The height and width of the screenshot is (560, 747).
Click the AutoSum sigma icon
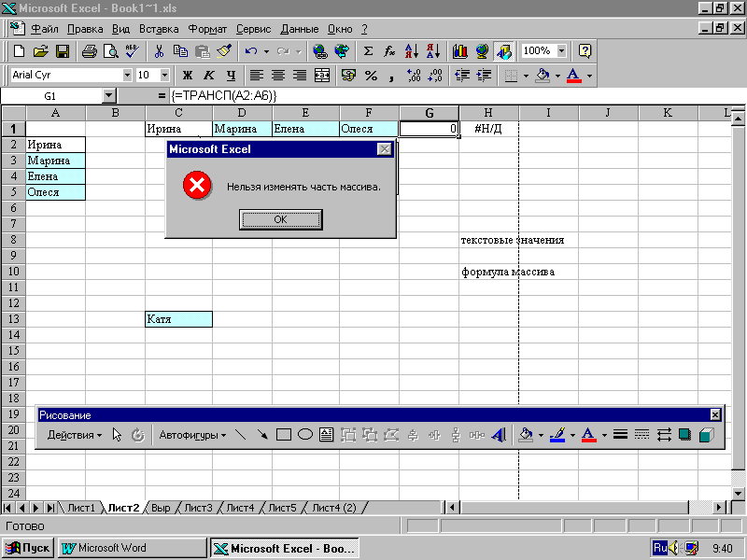click(368, 51)
